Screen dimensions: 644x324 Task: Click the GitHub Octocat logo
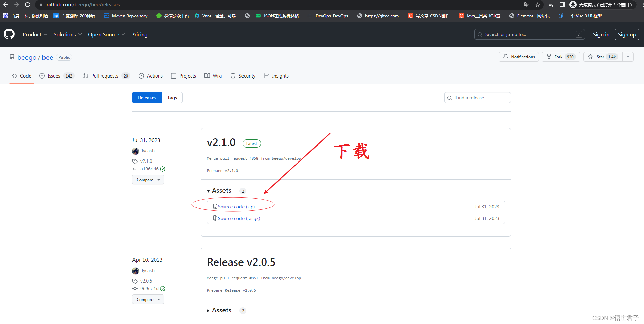(9, 34)
